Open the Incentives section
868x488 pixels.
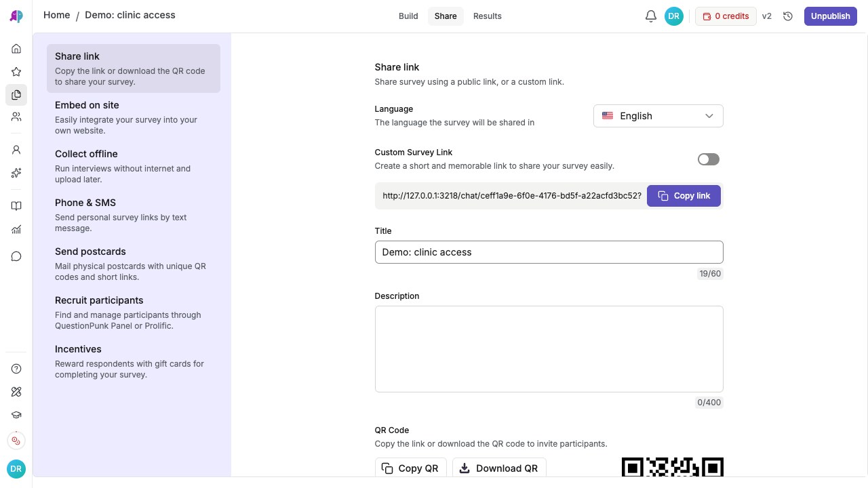(134, 361)
